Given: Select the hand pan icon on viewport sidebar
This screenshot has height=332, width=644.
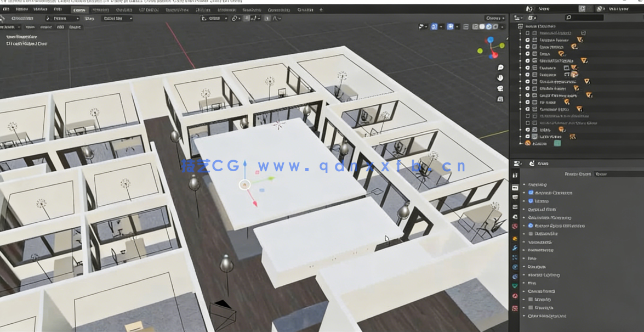Looking at the screenshot, I should (x=500, y=77).
